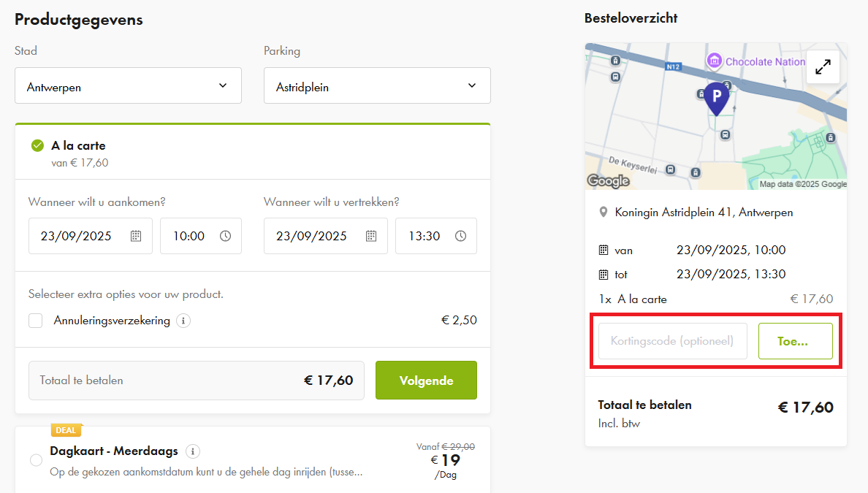Click the Google logo on the map
The image size is (868, 493).
click(x=608, y=180)
